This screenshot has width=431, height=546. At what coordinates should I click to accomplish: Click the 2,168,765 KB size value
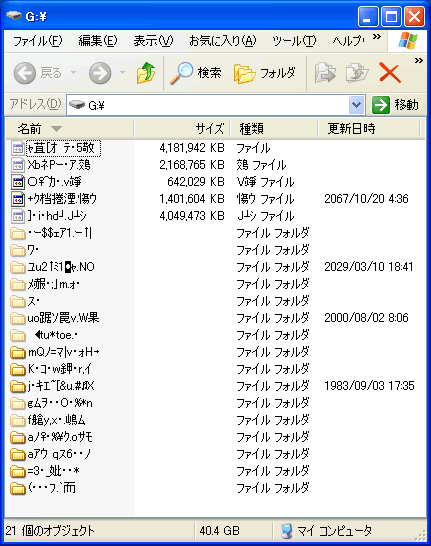coord(192,165)
